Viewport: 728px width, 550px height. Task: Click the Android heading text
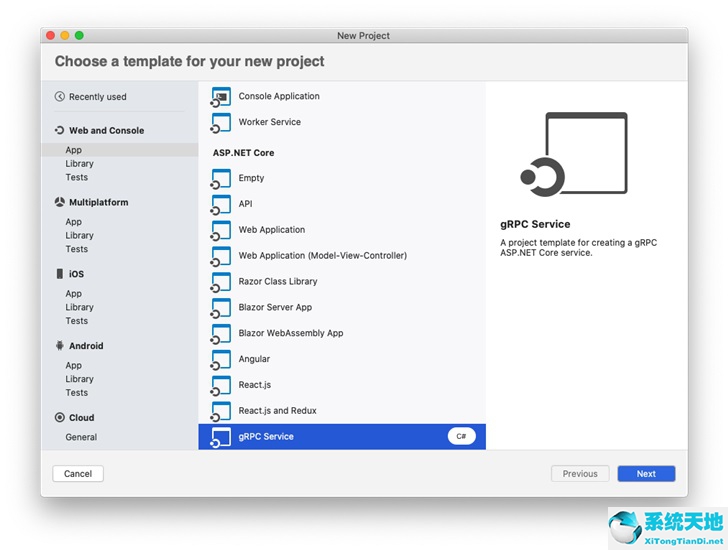[x=86, y=346]
